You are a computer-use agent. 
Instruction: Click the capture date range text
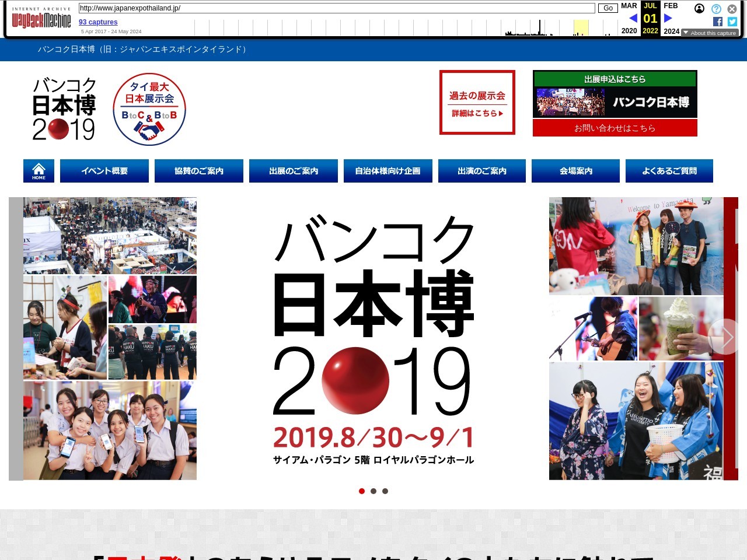tap(111, 32)
